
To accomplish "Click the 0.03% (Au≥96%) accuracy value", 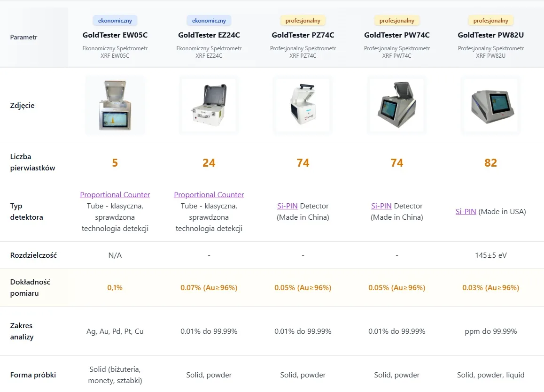I will [x=490, y=287].
